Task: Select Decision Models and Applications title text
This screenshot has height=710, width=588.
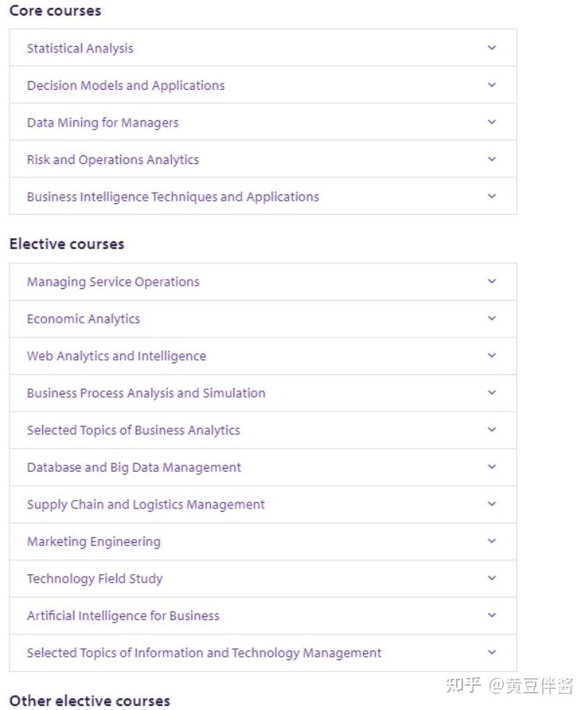Action: 126,86
